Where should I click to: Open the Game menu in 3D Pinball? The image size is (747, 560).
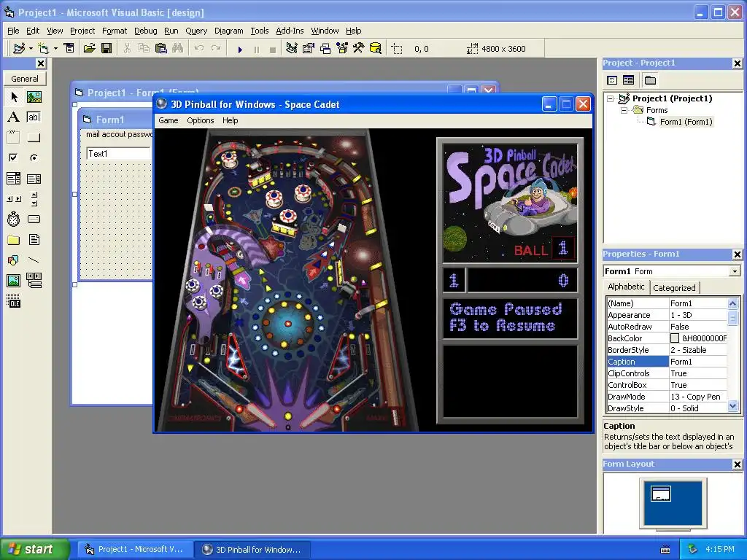coord(169,120)
